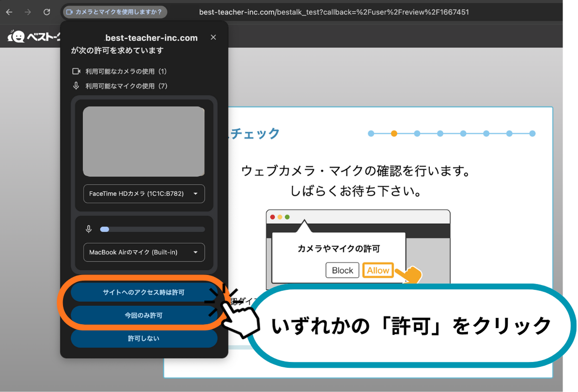
Task: Click the browser forward arrow
Action: click(x=28, y=12)
